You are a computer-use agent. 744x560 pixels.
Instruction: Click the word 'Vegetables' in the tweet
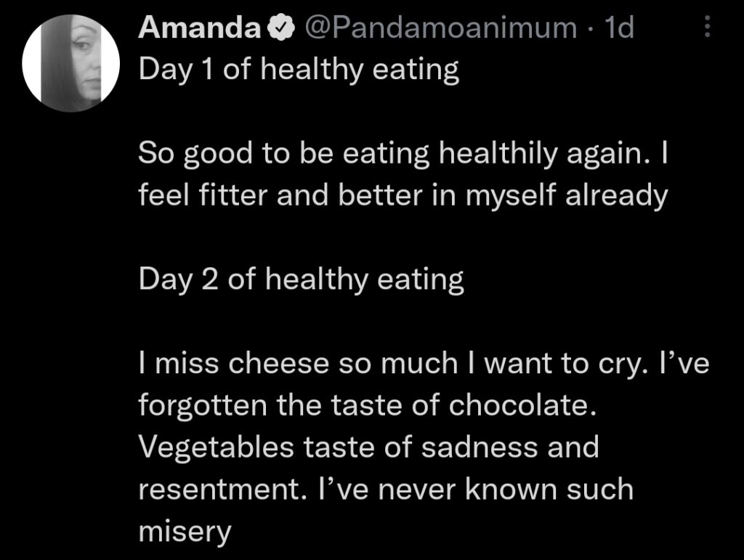pos(217,448)
